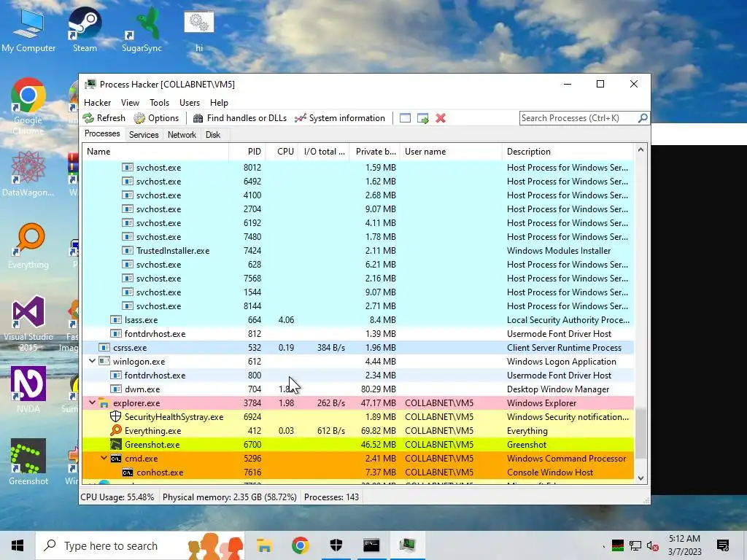Screen dimensions: 747x560
Task: Collapse the cmd.exe tree node
Action: [x=104, y=458]
